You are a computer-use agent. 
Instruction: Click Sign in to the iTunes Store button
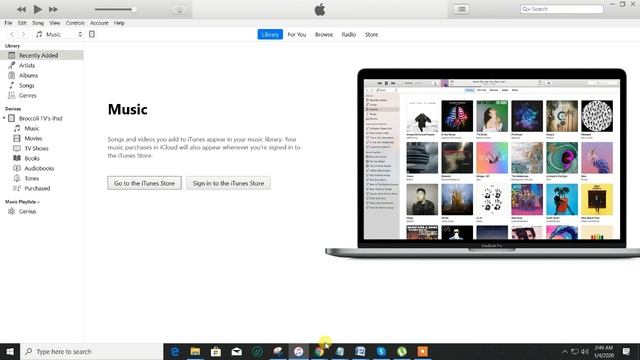(228, 183)
